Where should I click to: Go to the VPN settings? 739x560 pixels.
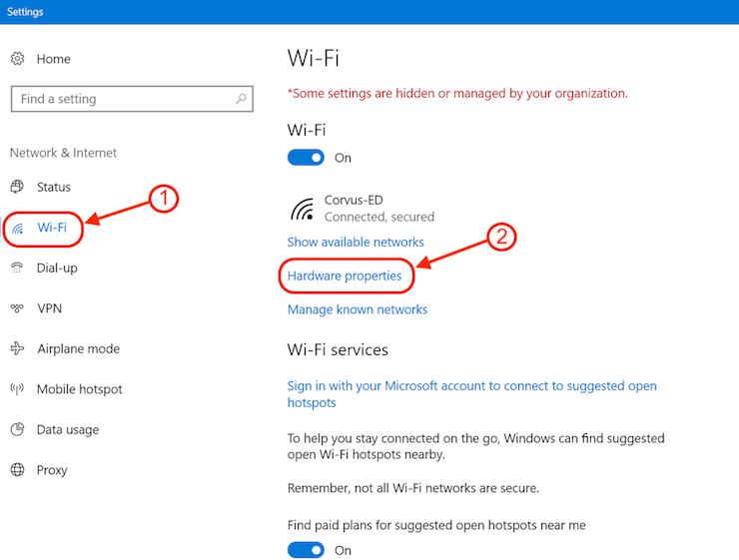tap(50, 308)
